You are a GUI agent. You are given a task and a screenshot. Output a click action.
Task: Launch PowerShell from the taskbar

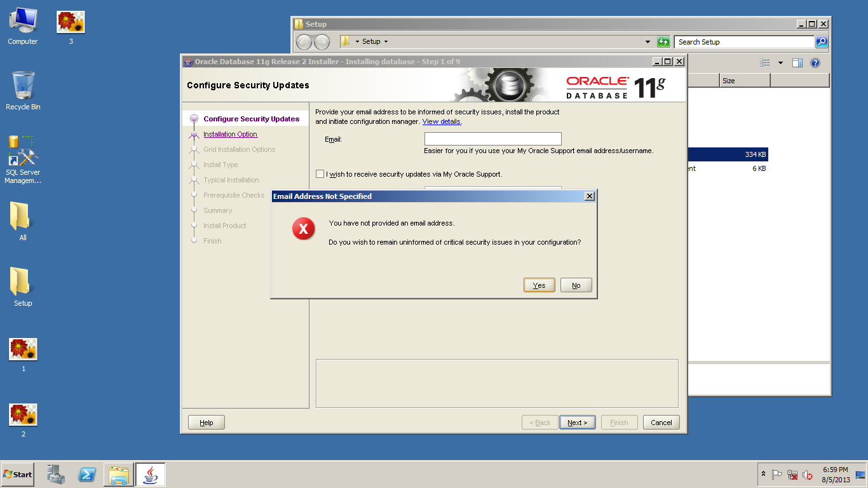pyautogui.click(x=87, y=475)
